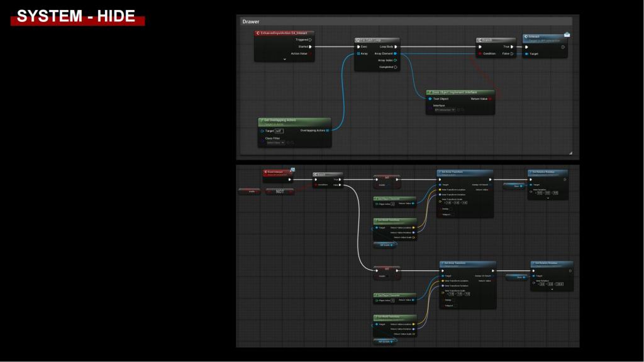Expand the EnhancedInputAction node's hidden pins chevron

coord(284,59)
